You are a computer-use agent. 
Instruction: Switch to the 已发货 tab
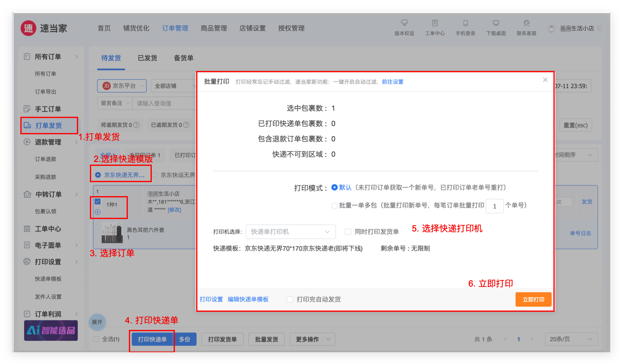click(x=147, y=58)
